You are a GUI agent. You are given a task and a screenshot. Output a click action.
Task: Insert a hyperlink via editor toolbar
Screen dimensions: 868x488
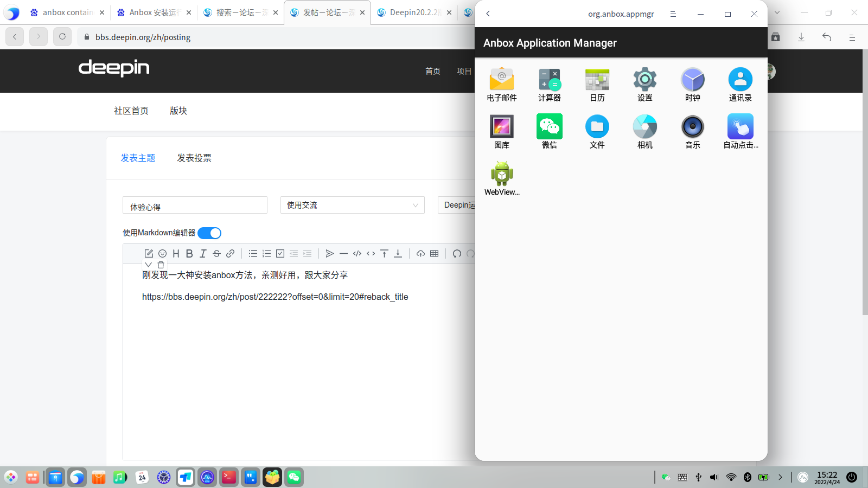coord(230,253)
